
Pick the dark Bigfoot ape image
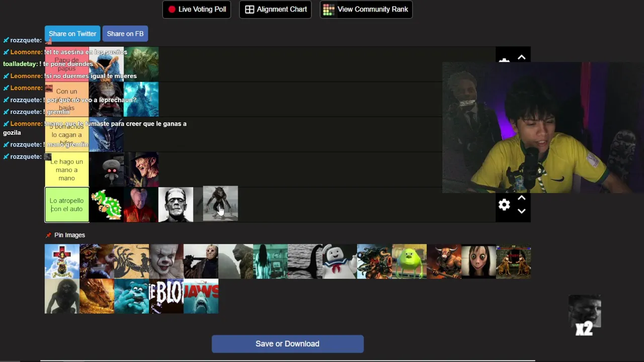click(x=62, y=296)
